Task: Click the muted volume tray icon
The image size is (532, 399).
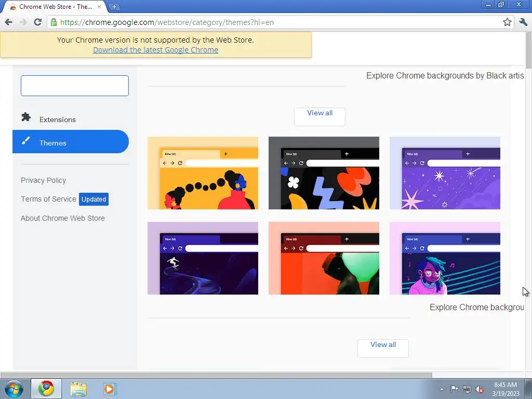Action: (x=480, y=390)
